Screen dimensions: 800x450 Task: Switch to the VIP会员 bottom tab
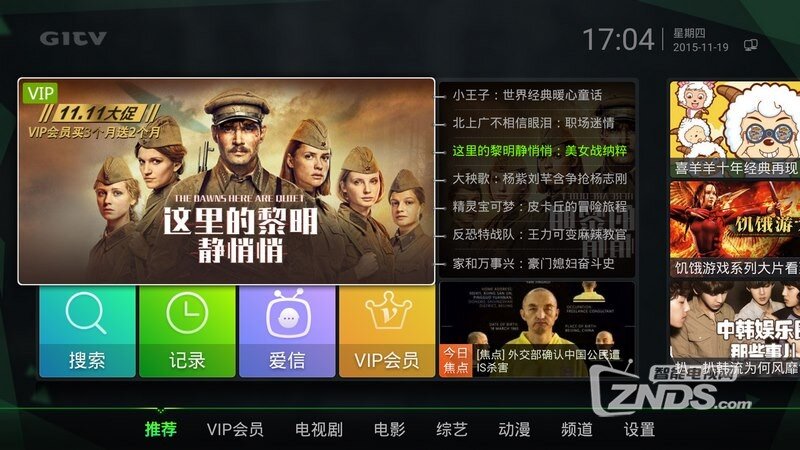tap(235, 429)
